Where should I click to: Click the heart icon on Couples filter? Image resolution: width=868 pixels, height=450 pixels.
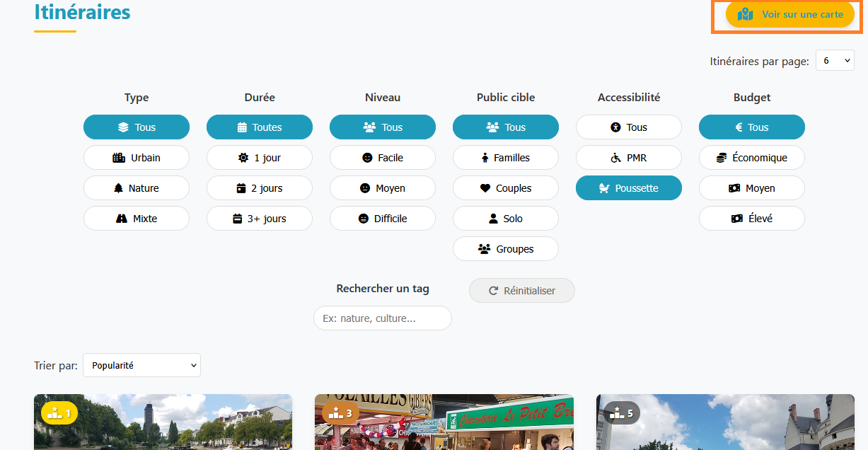[x=485, y=188]
